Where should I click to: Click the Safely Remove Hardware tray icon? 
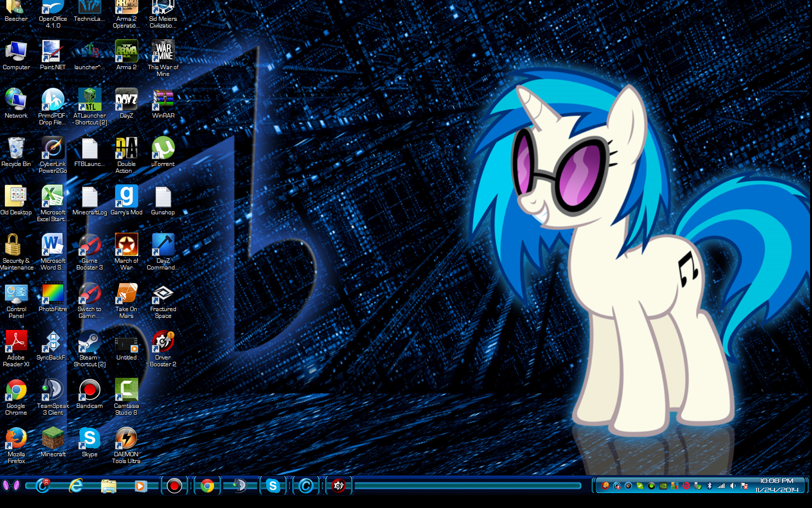(698, 486)
